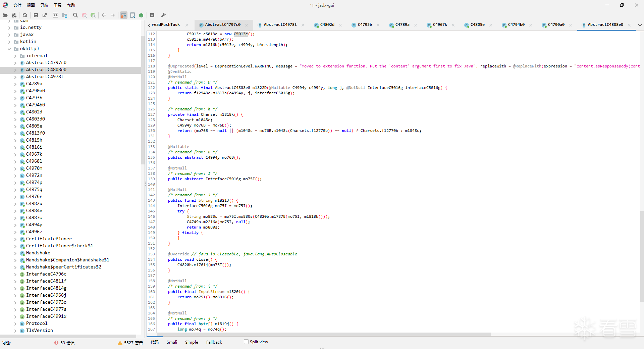Close the readPushTask tab

[187, 25]
